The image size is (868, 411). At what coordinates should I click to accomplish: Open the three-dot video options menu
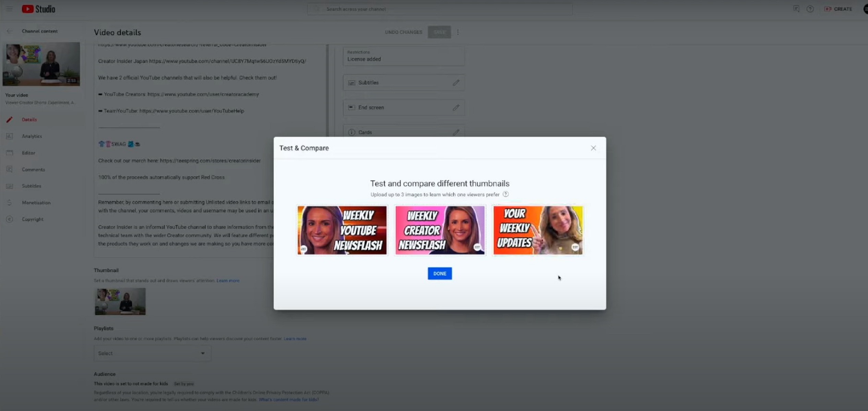pyautogui.click(x=458, y=32)
